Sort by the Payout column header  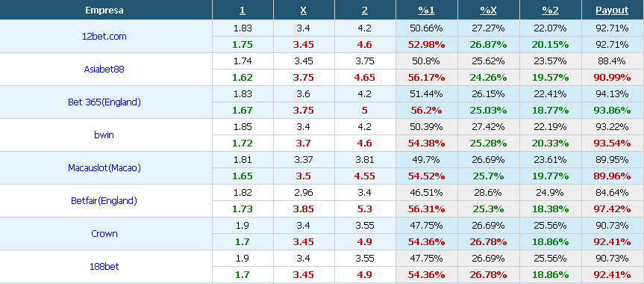(612, 10)
